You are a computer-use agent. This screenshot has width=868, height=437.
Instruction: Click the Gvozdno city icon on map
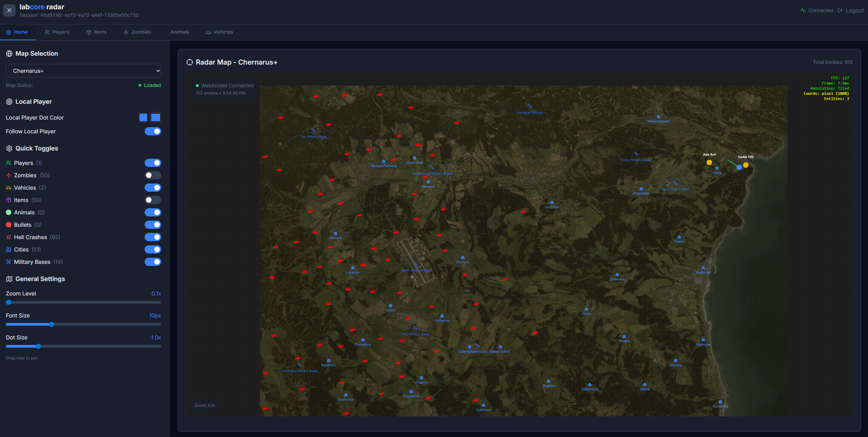tap(552, 203)
